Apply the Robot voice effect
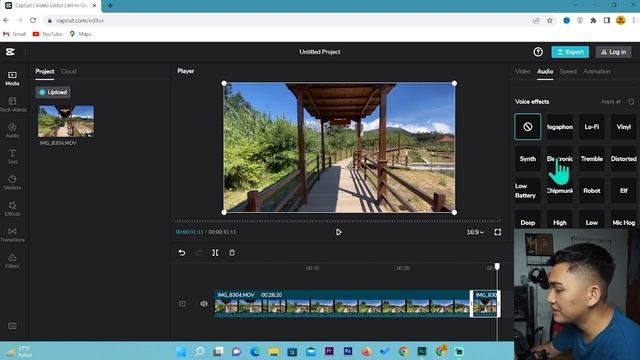Image resolution: width=640 pixels, height=360 pixels. point(591,191)
